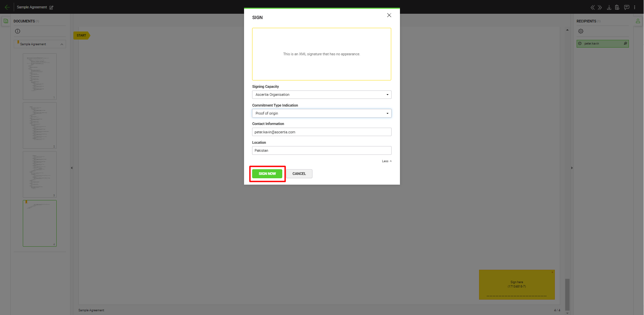
Task: Click the recipients gear settings icon
Action: 581,31
